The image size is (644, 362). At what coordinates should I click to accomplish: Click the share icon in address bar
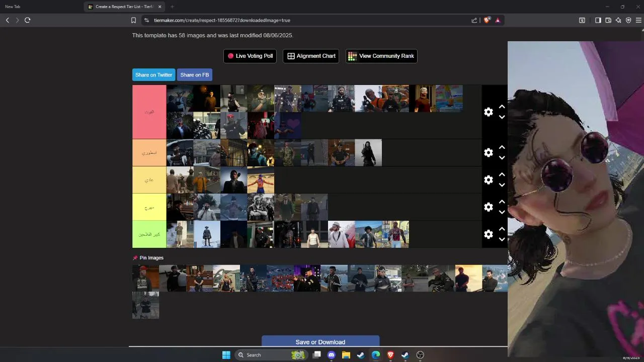point(474,20)
